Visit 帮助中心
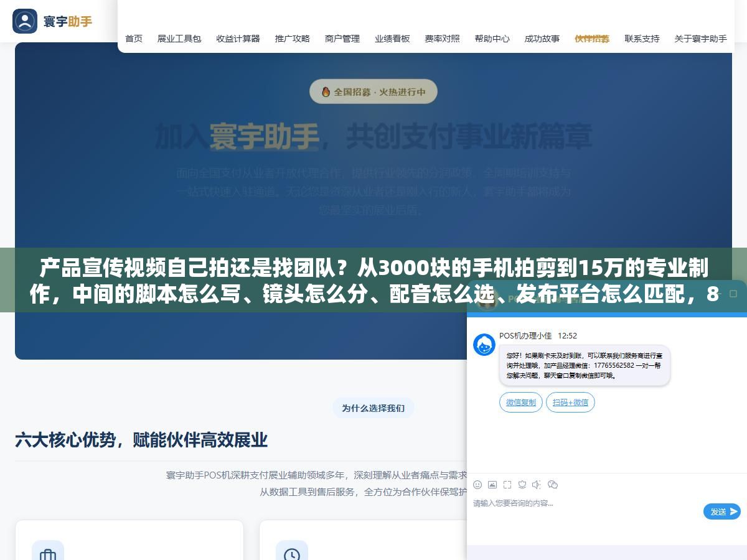The image size is (747, 560). 492,39
